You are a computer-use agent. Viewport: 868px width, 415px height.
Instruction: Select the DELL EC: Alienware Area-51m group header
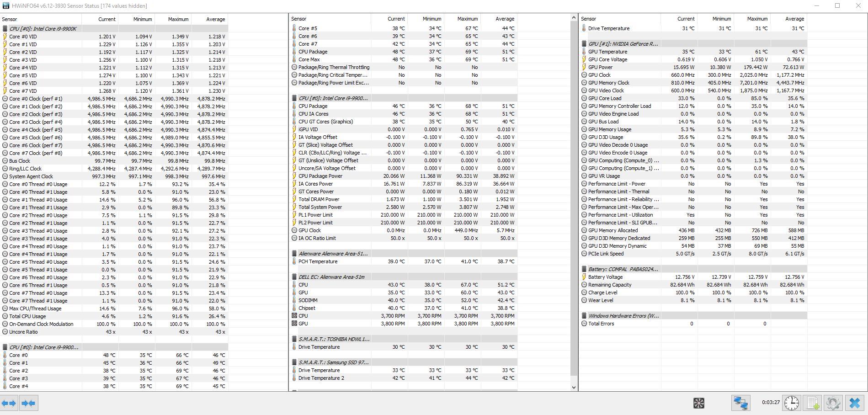(331, 277)
